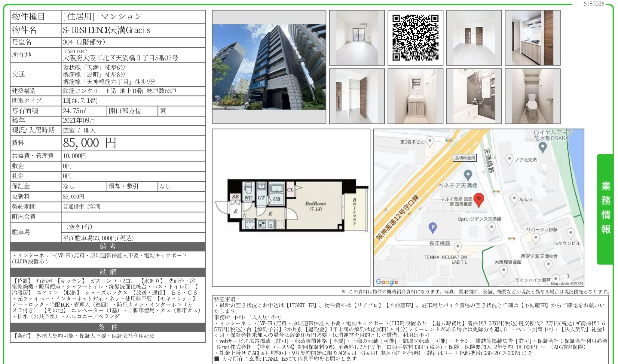Screen dimensions: 618x364
Task: Click the 備考 section header
Action: (108, 247)
